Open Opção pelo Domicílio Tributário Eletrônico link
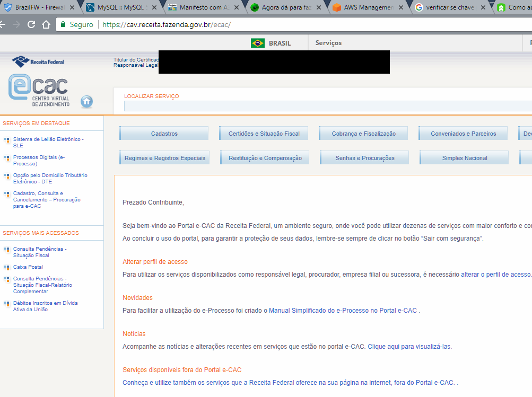The width and height of the screenshot is (532, 397). pyautogui.click(x=50, y=178)
